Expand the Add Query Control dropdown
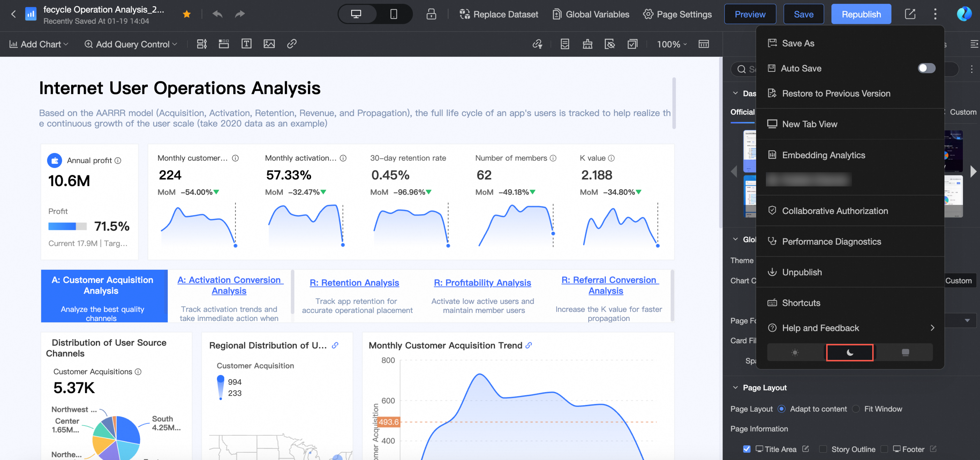 coord(131,44)
